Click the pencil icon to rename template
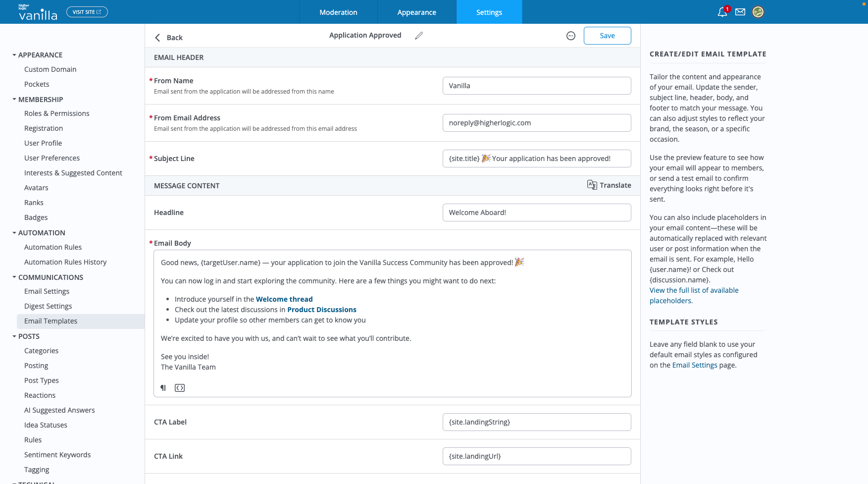 [419, 36]
